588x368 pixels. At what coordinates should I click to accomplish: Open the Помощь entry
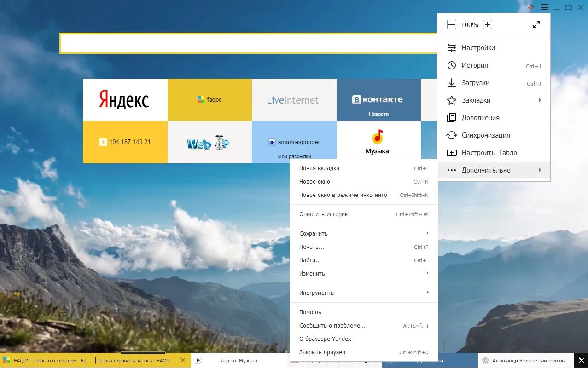coord(364,312)
